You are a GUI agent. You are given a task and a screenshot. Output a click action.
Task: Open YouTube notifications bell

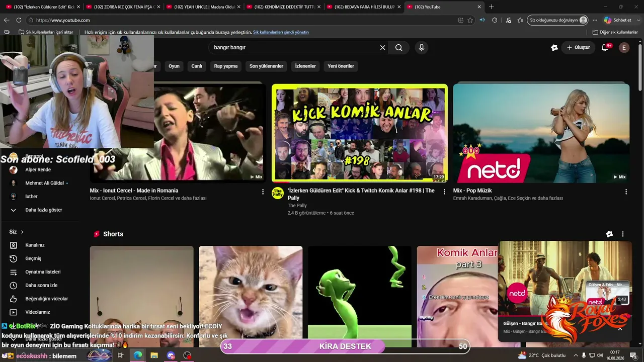pyautogui.click(x=605, y=47)
